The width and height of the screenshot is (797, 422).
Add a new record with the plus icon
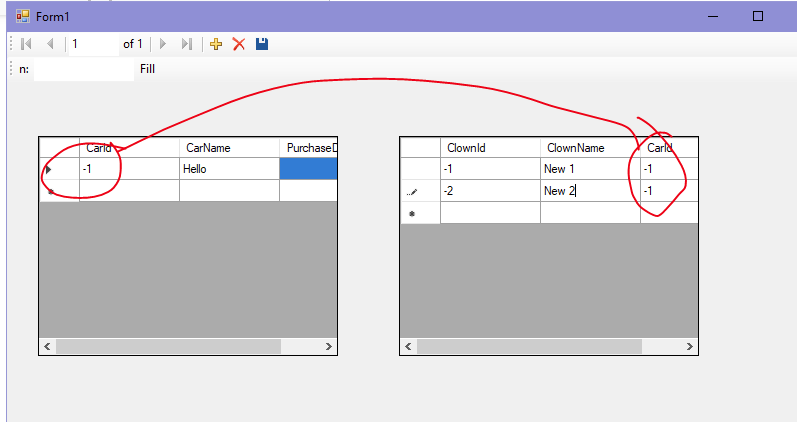[216, 44]
